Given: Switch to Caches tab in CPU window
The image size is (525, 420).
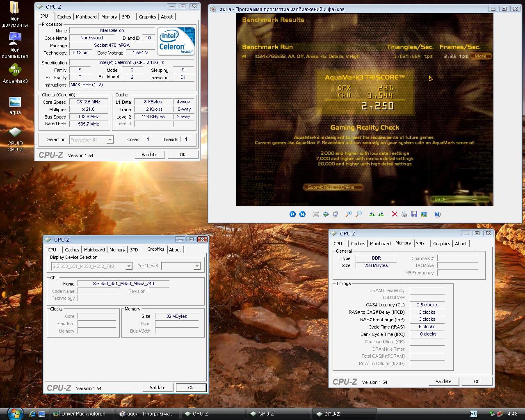Looking at the screenshot, I should 64,17.
